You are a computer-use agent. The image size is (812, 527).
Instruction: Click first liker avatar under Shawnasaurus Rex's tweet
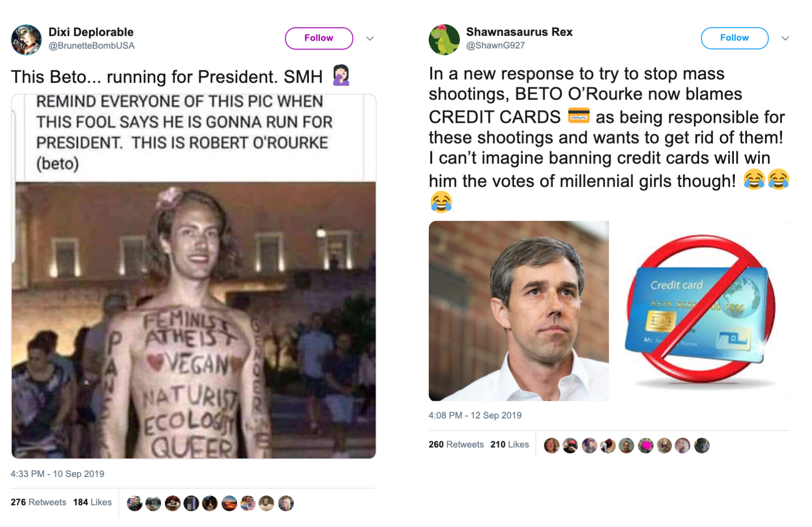coord(552,445)
